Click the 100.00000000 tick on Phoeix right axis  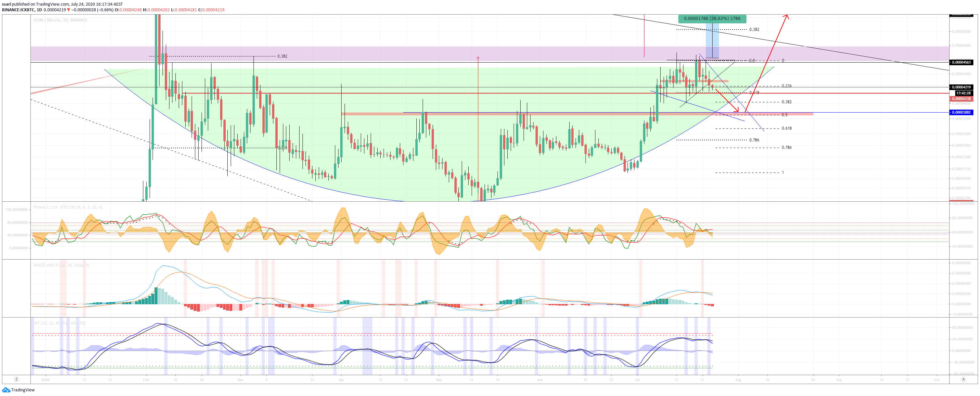point(963,204)
